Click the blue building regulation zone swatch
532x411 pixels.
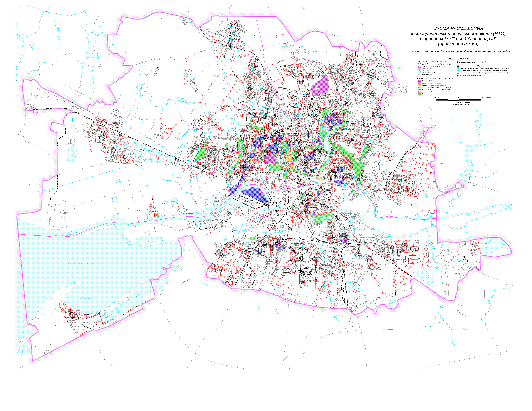[420, 87]
